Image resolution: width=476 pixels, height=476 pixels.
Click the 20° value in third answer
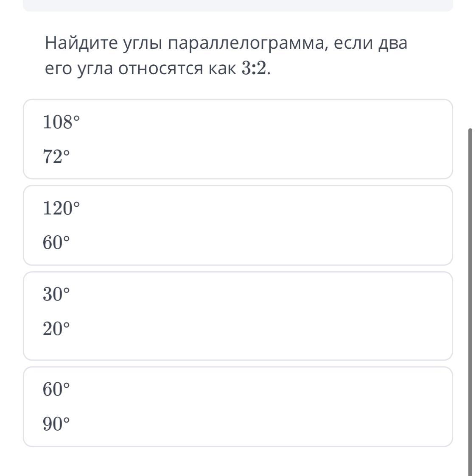(x=56, y=328)
